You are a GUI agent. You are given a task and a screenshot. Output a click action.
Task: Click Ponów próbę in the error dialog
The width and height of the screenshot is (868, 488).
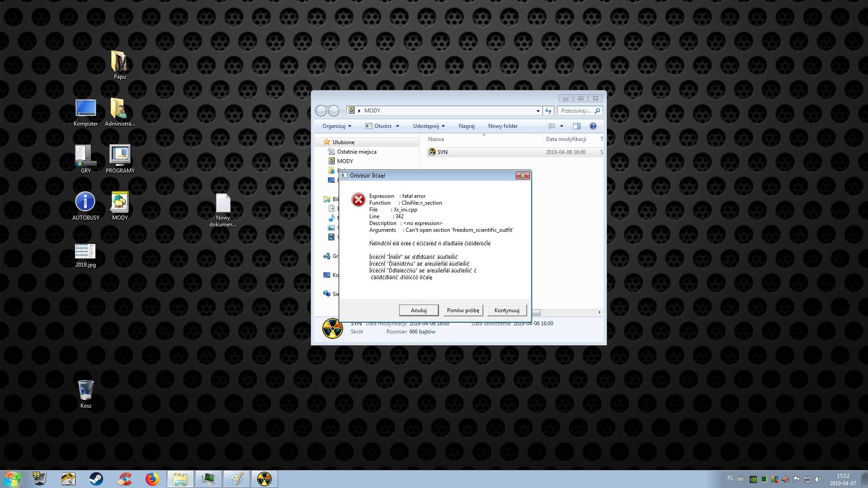463,310
